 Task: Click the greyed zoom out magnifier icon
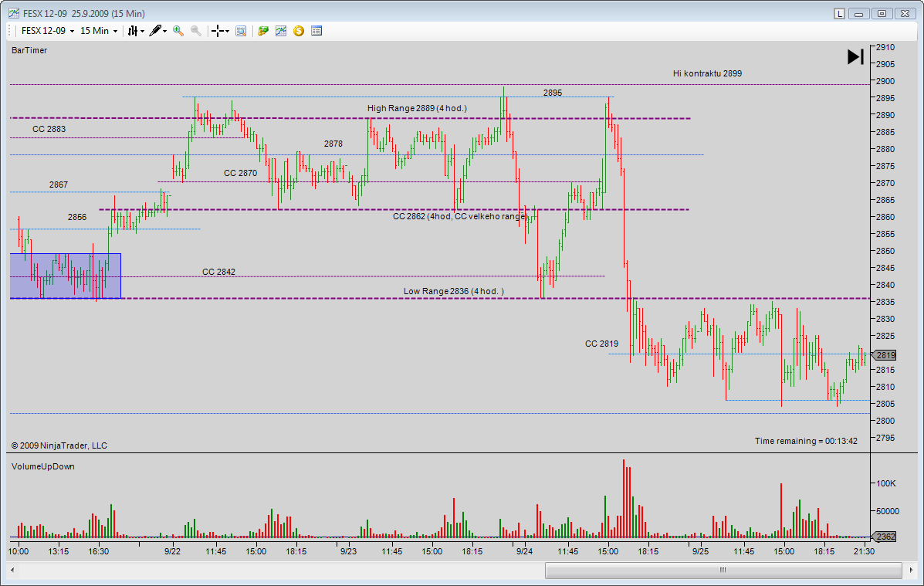pos(195,31)
